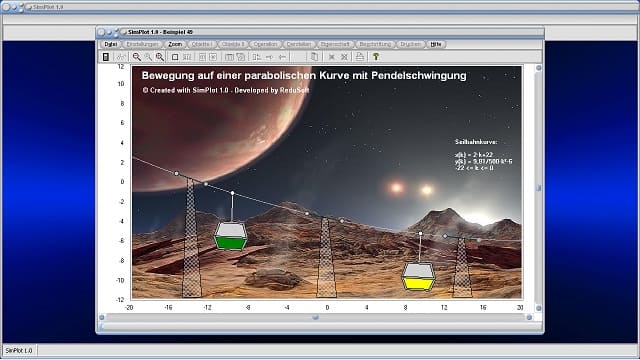Click the single X delete icon
The height and width of the screenshot is (360, 640).
click(331, 57)
